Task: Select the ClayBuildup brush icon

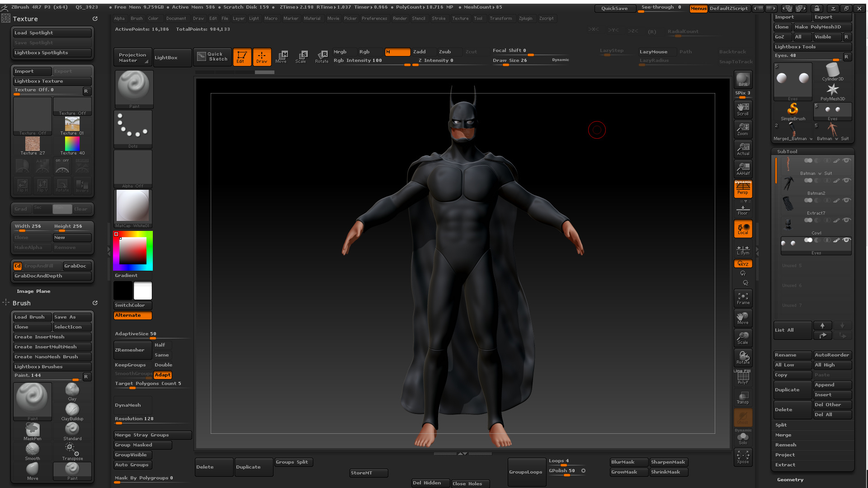Action: tap(72, 411)
